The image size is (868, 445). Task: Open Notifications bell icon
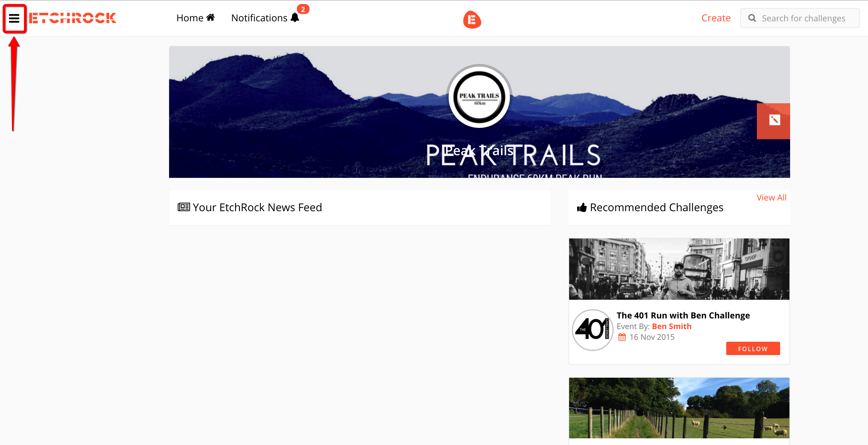pyautogui.click(x=295, y=18)
